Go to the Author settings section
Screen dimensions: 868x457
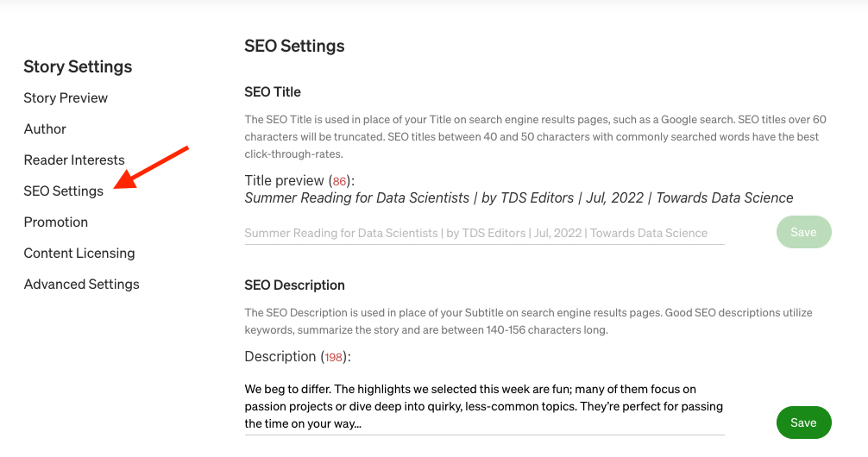[x=45, y=129]
